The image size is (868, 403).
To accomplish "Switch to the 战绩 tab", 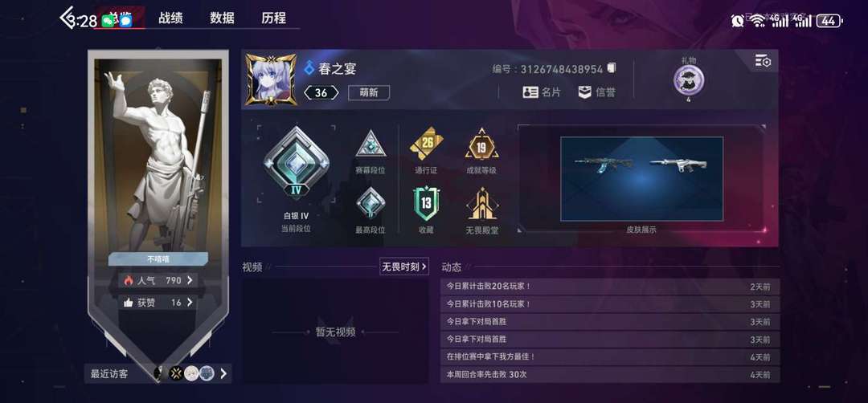I will (170, 18).
